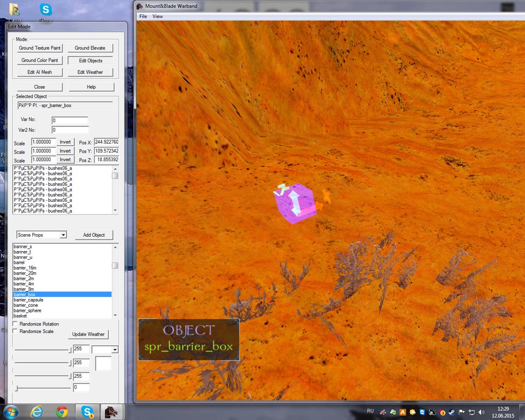Image resolution: width=525 pixels, height=420 pixels.
Task: Launch Internet Explorer from the taskbar
Action: click(37, 411)
